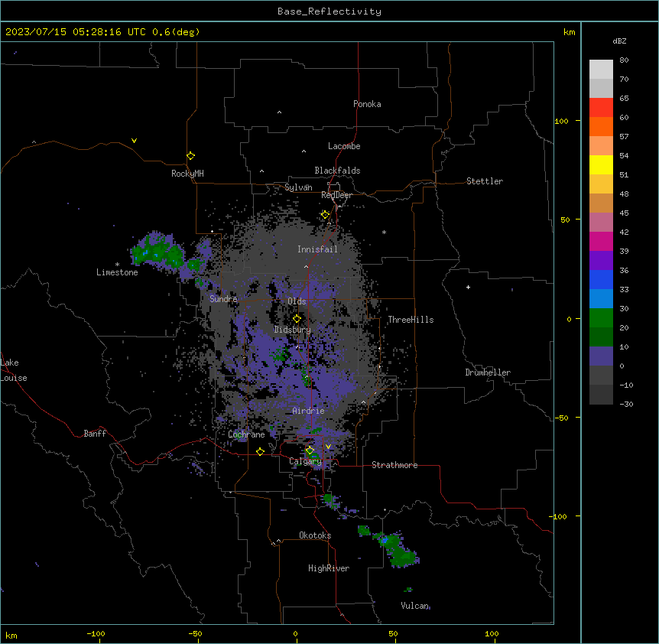Click the Ponoka town label
This screenshot has height=644, width=659.
pyautogui.click(x=367, y=104)
